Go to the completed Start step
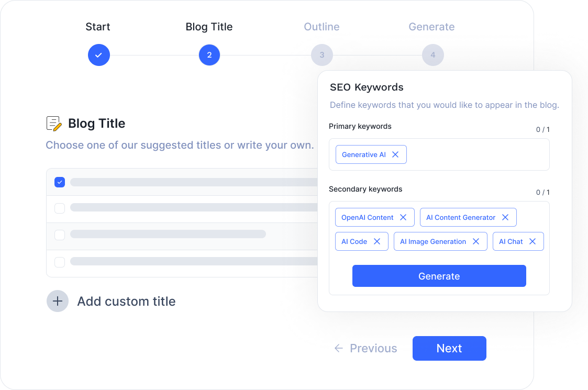588x390 pixels. point(98,55)
